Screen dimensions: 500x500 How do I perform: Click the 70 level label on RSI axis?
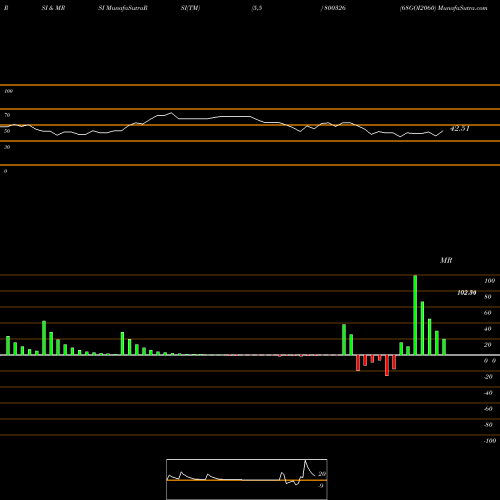pos(7,115)
